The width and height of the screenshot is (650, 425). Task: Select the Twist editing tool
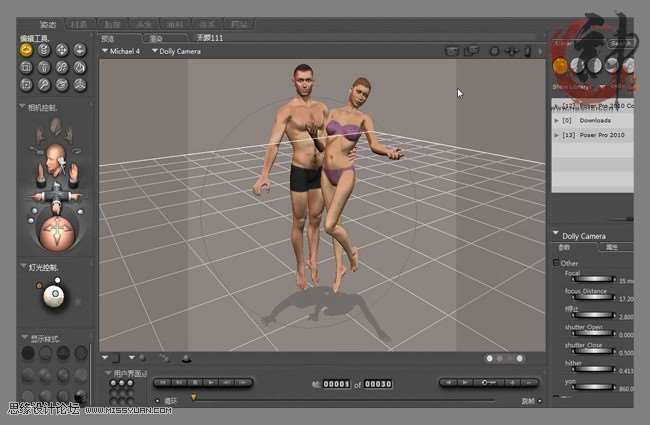pos(44,50)
